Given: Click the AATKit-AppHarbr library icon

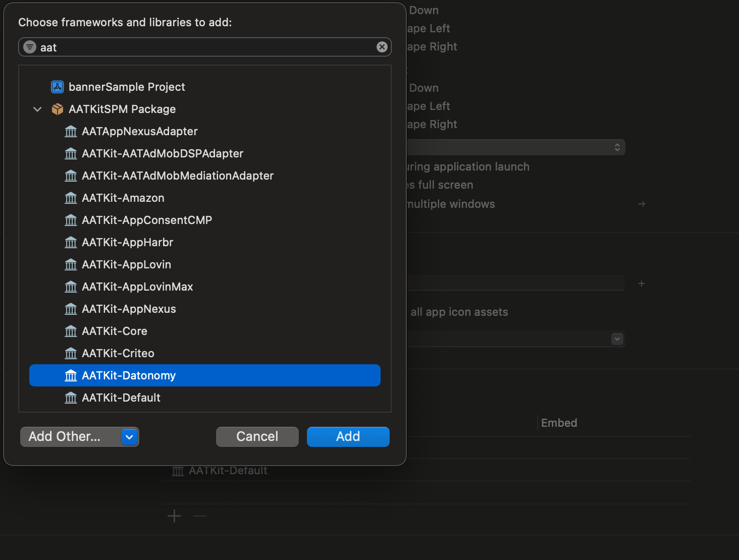Looking at the screenshot, I should [x=71, y=242].
